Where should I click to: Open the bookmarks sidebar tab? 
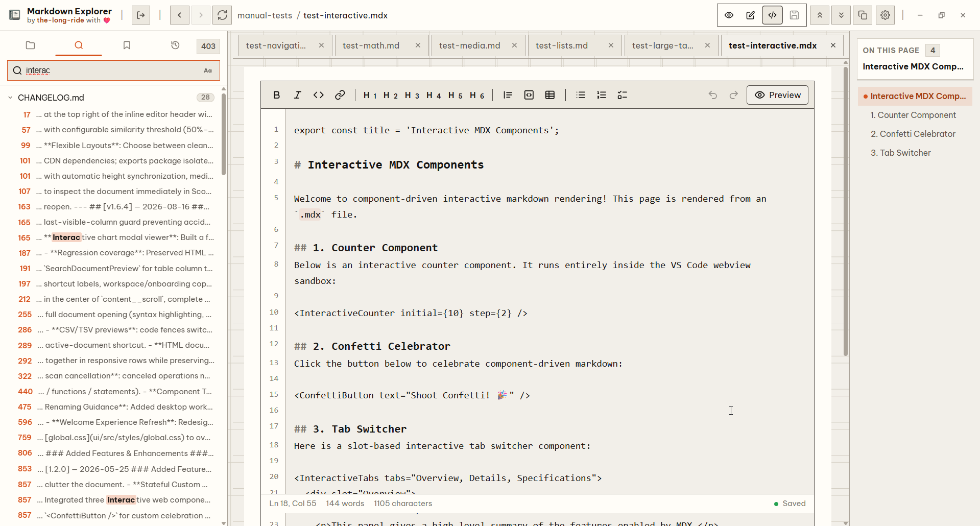[x=127, y=45]
